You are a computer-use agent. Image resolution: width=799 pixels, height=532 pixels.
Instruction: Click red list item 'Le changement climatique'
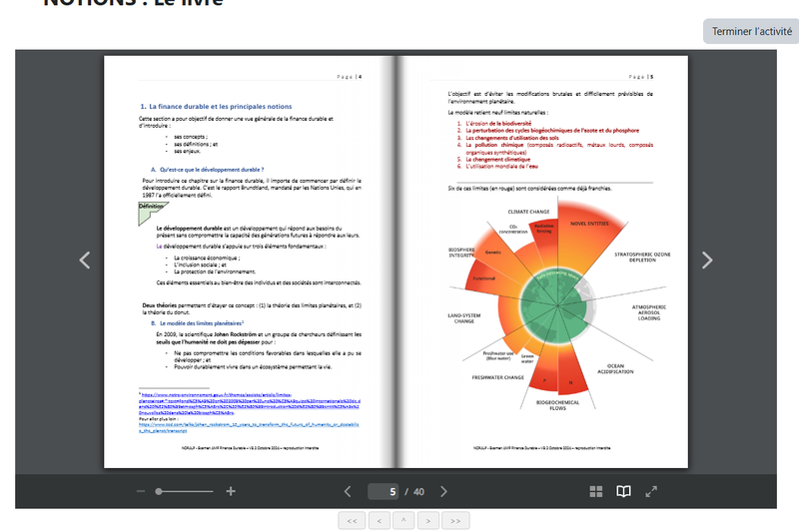pos(497,160)
